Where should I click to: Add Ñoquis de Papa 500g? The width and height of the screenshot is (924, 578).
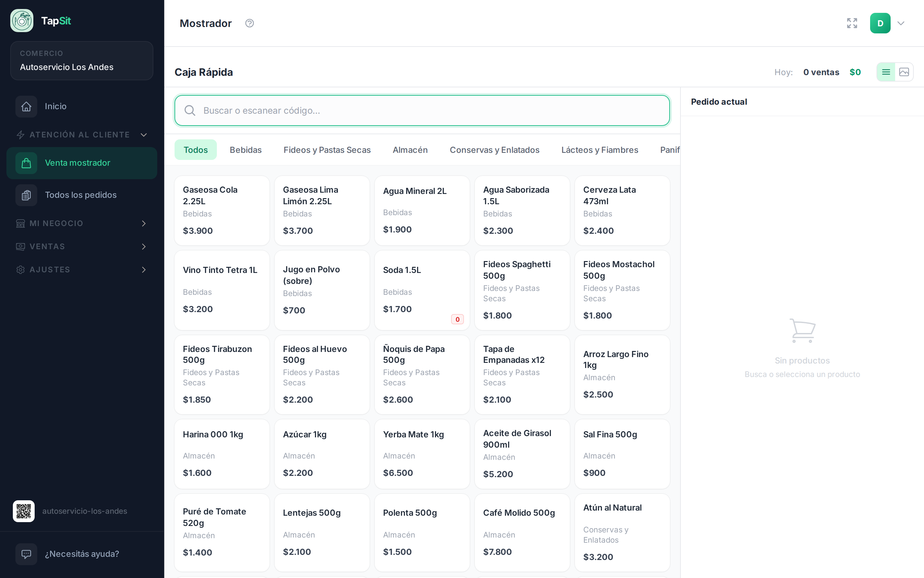tap(422, 375)
